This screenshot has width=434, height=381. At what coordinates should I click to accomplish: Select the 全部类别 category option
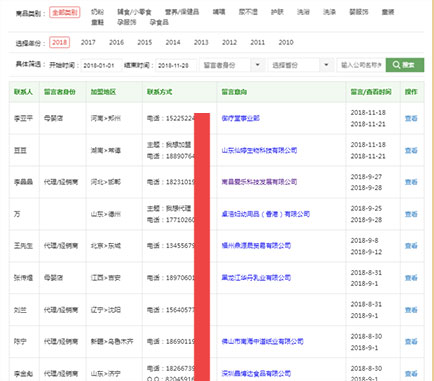pyautogui.click(x=65, y=12)
